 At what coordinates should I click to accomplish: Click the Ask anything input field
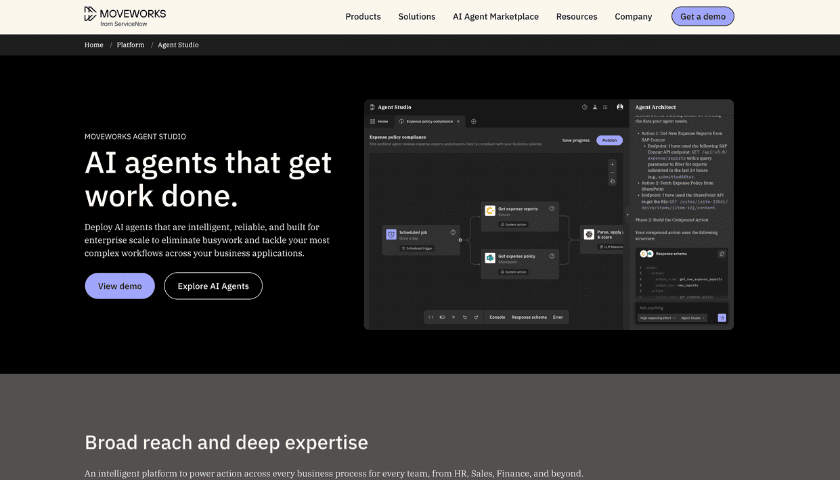681,308
